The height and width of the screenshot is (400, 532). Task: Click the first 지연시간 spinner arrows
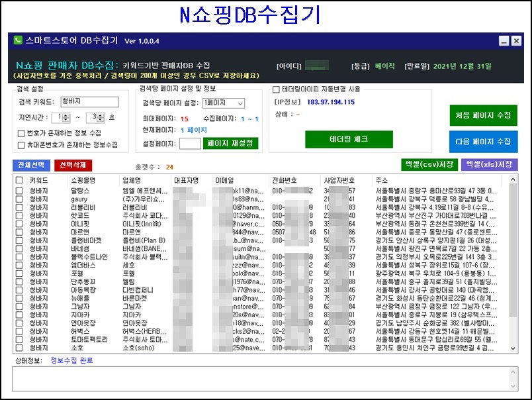click(x=66, y=117)
